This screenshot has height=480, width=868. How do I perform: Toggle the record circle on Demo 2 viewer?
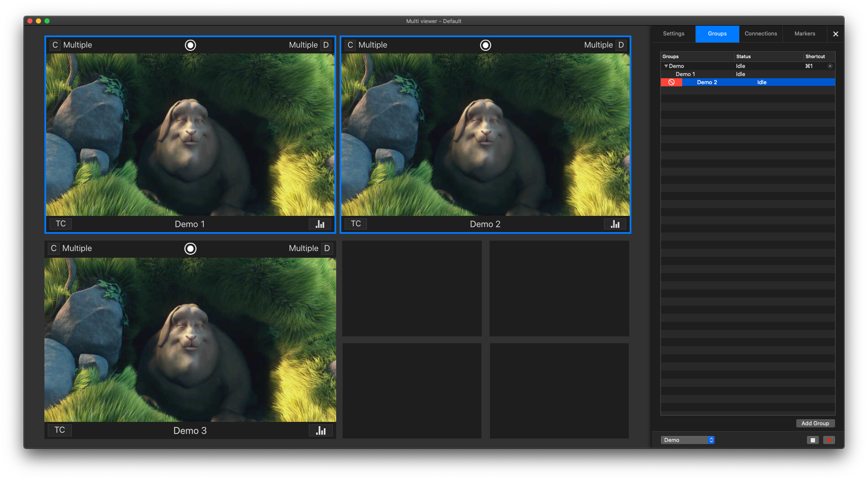tap(486, 45)
